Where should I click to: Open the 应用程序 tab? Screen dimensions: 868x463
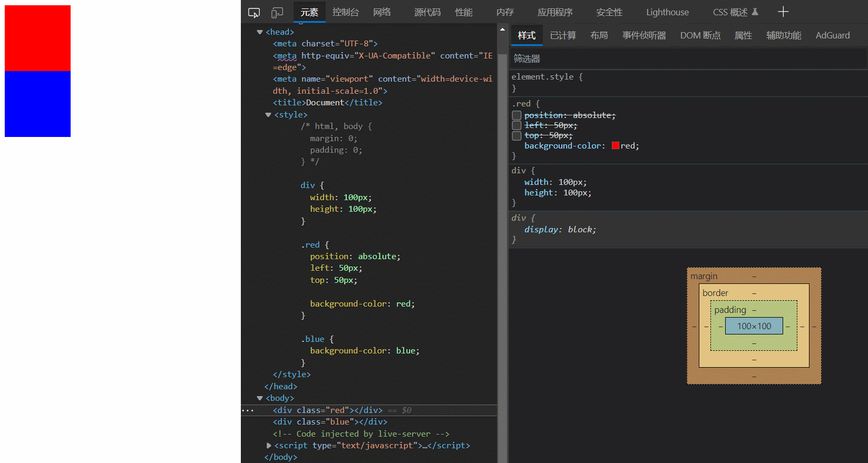[x=555, y=12]
